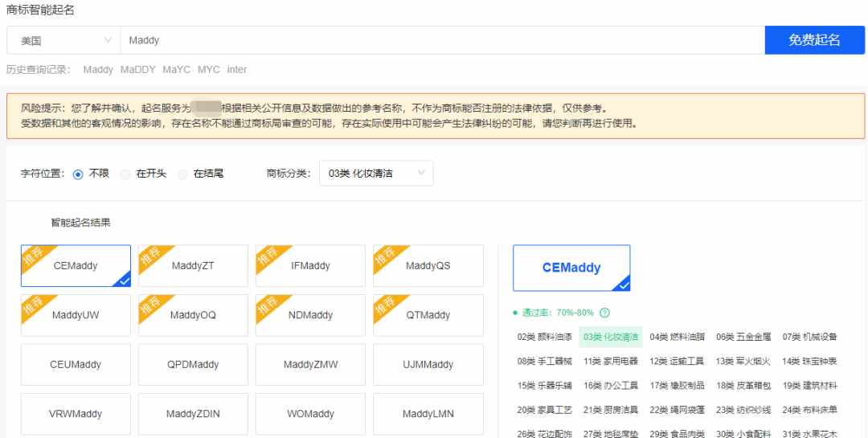This screenshot has height=438, width=868.
Task: Click history record inter
Action: pyautogui.click(x=237, y=70)
